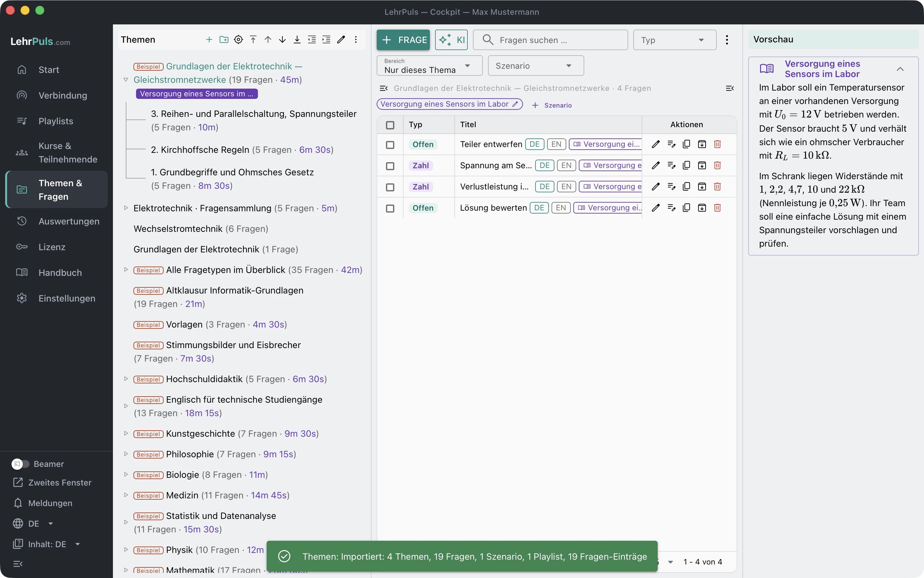Screen dimensions: 924x578
Task: Click the add folder icon in Themen toolbar
Action: pos(224,40)
